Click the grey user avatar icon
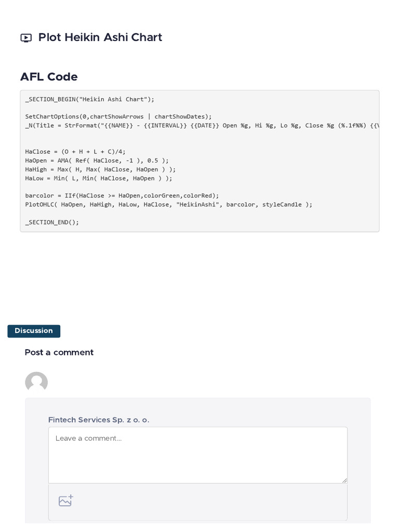The image size is (399, 532). pyautogui.click(x=36, y=381)
